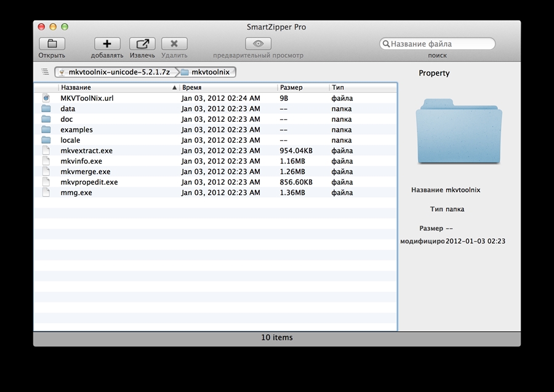Click the sort ascending triangle indicator
The height and width of the screenshot is (392, 554).
point(174,87)
